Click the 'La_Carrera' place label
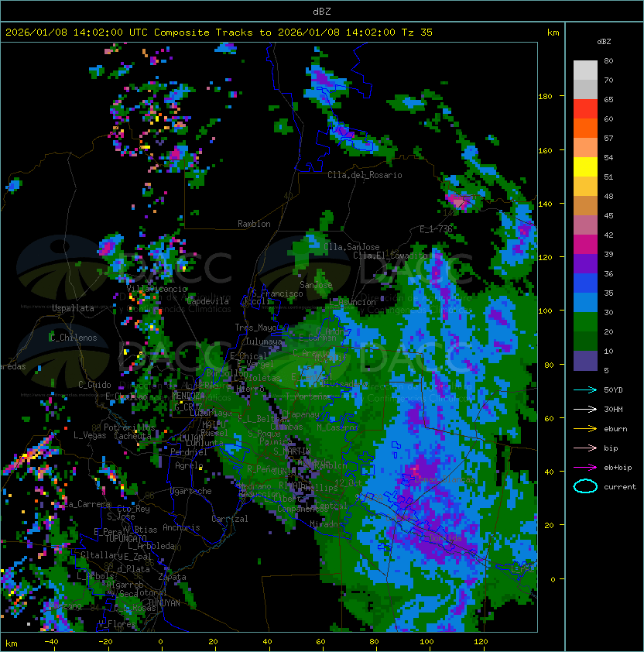644x652 pixels. pos(87,504)
